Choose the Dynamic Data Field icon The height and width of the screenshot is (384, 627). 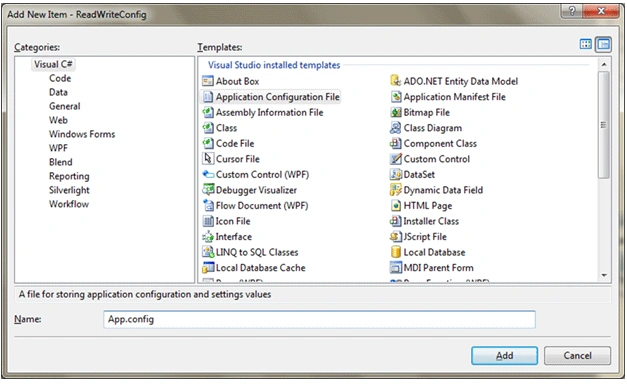click(395, 190)
